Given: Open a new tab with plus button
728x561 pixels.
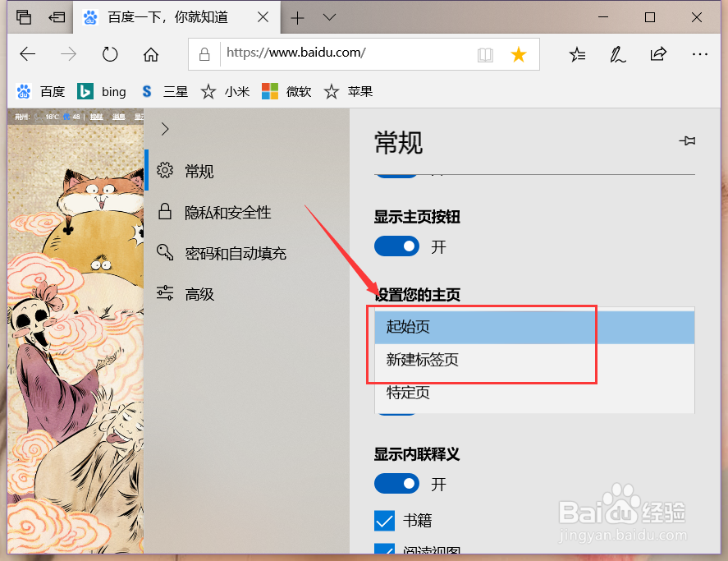Looking at the screenshot, I should 297,18.
